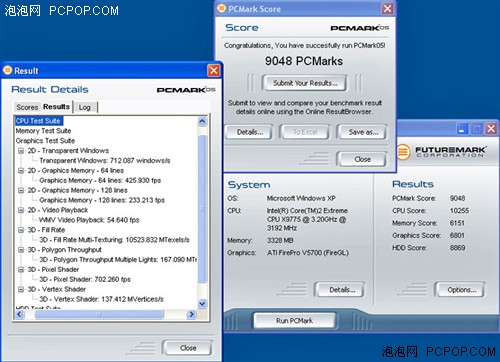
Task: Select Graphics Test Suite row
Action: [45, 141]
